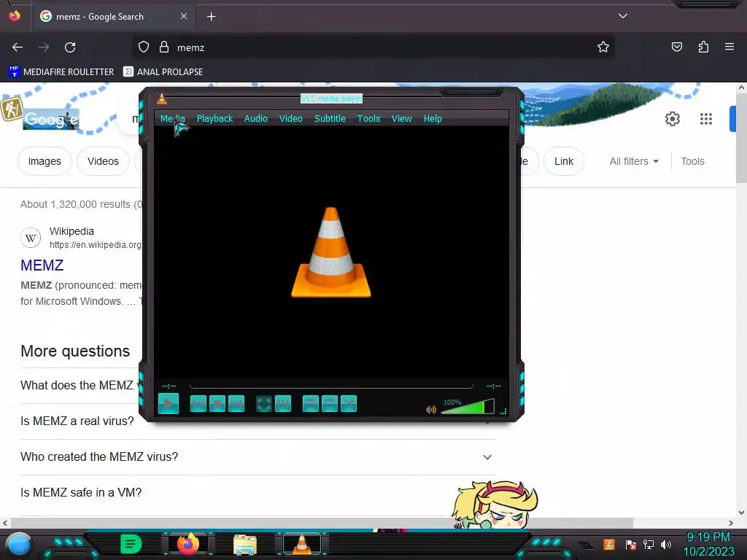
Task: Click the site padlock icon
Action: click(164, 47)
